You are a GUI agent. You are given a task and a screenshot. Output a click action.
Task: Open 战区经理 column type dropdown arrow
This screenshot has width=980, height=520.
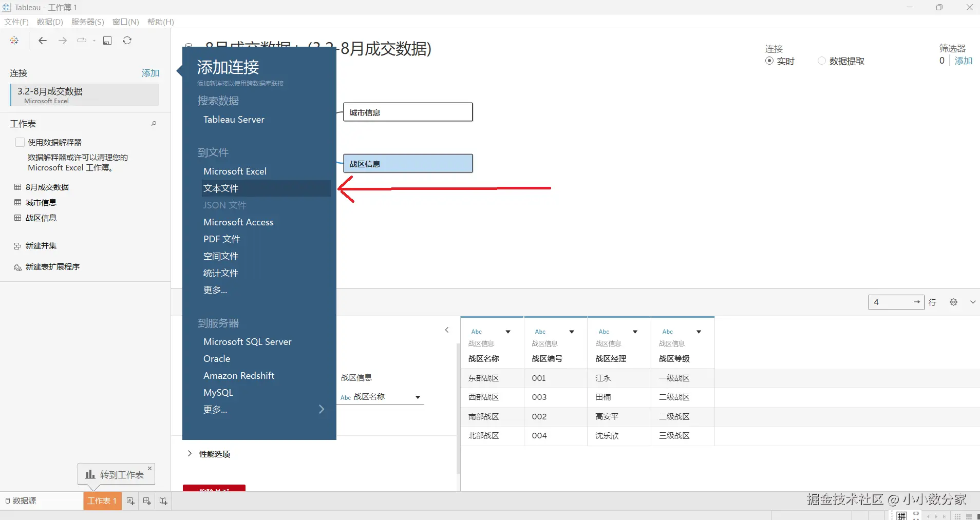635,332
